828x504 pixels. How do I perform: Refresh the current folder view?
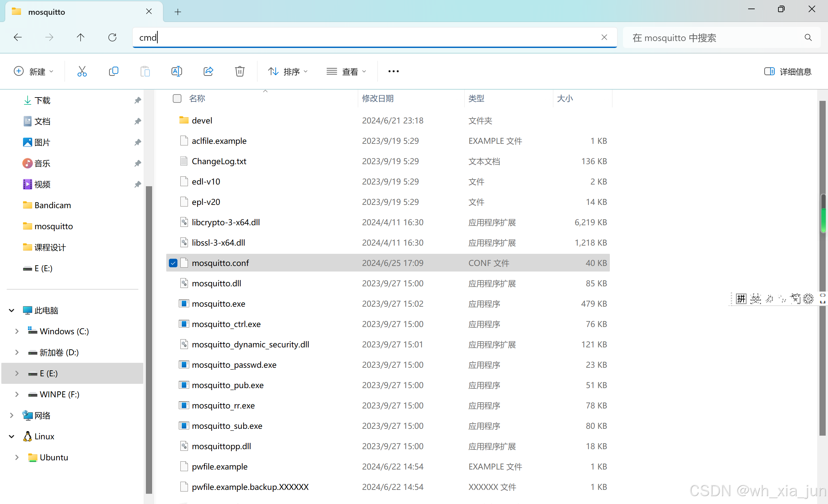coord(112,37)
